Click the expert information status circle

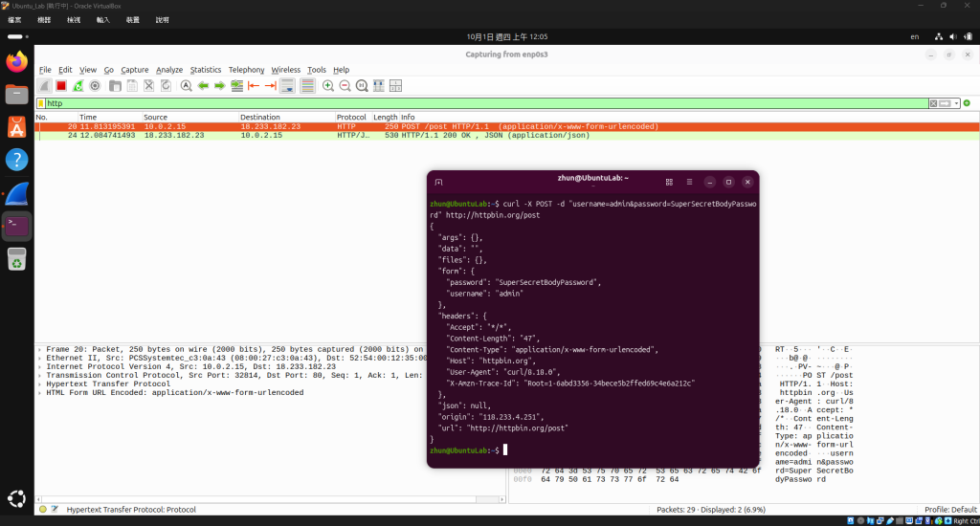coord(42,509)
